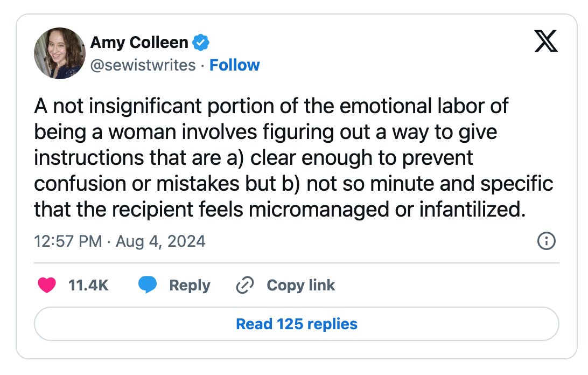588x375 pixels.
Task: Open the tweet info circle icon
Action: [x=547, y=241]
